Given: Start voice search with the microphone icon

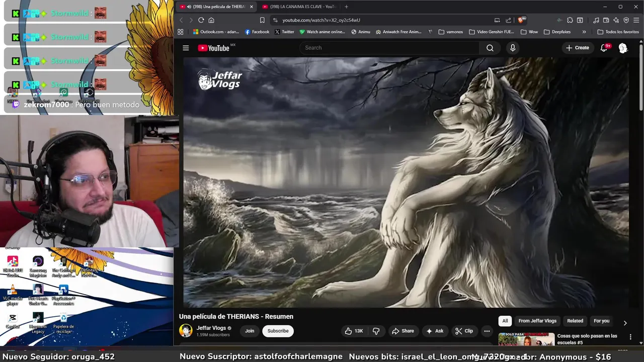Looking at the screenshot, I should click(513, 48).
